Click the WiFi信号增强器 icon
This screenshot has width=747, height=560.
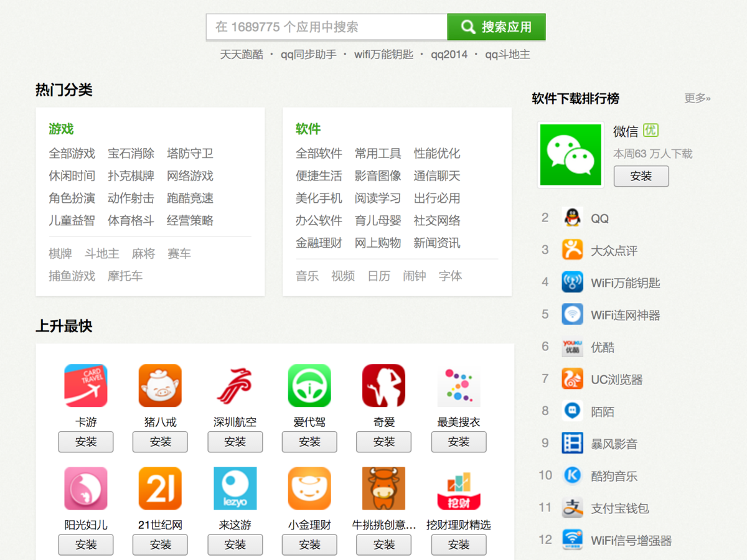point(572,540)
